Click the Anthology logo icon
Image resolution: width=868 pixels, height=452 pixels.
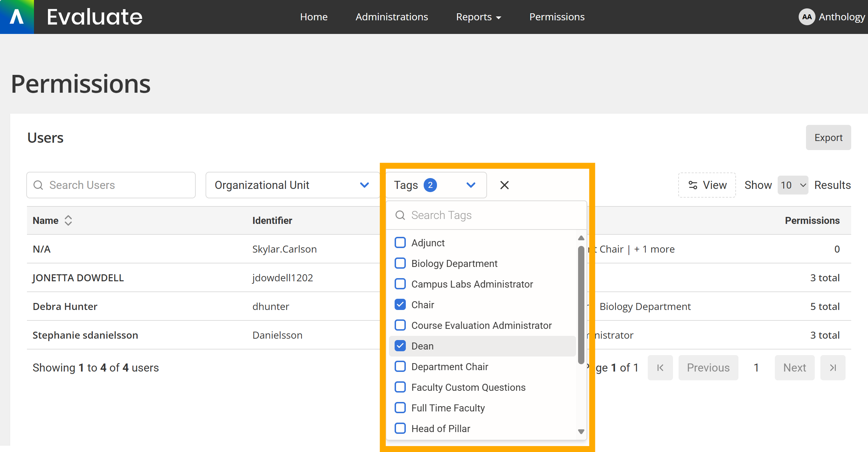pos(17,17)
